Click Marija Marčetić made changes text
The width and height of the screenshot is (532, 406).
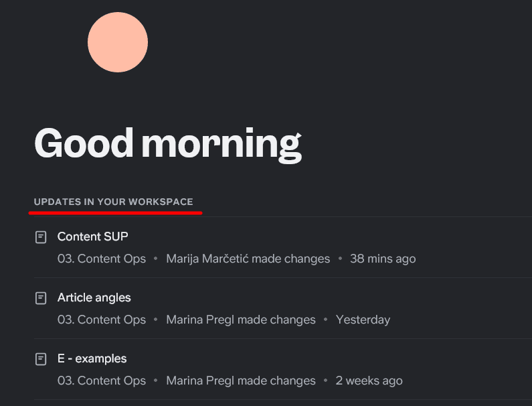point(248,259)
